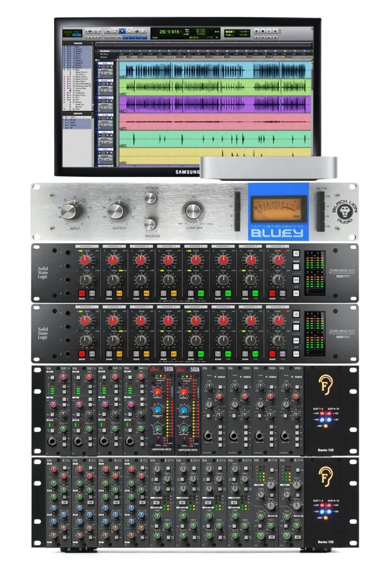The height and width of the screenshot is (588, 390).
Task: Open the Nudge value selector in Pro Tools
Action: coord(244,35)
